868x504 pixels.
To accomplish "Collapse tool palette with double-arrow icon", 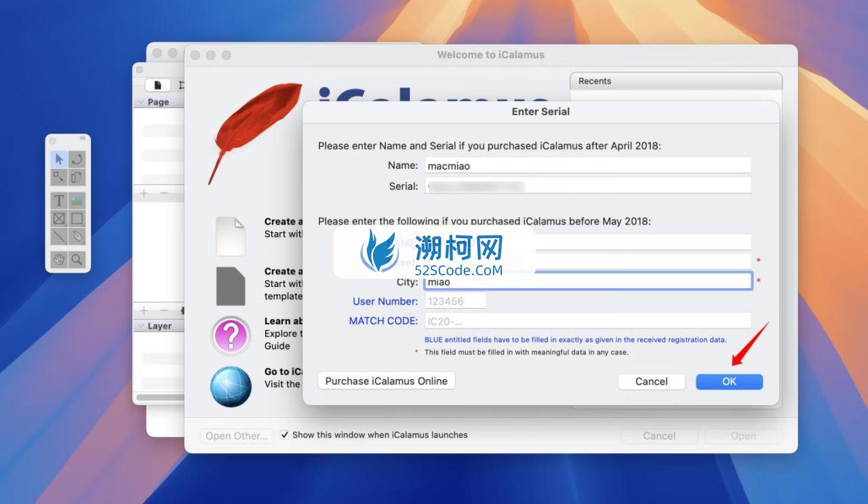I will tap(83, 139).
